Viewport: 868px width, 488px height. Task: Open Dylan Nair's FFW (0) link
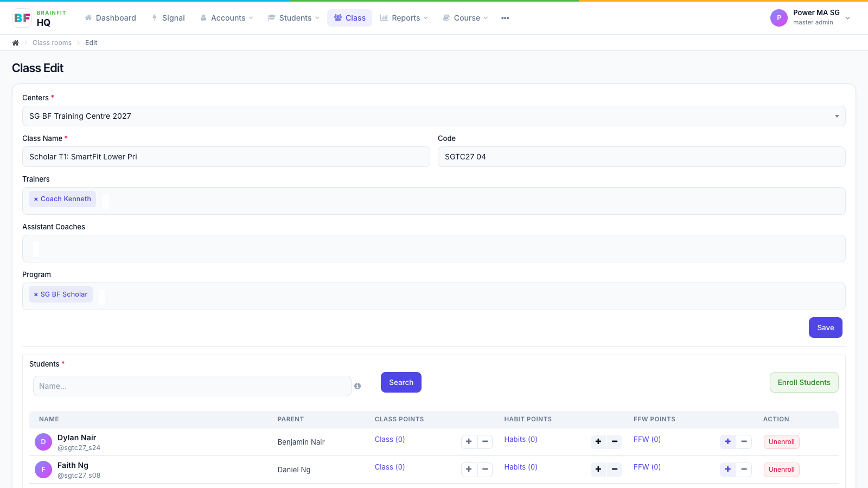(x=647, y=439)
